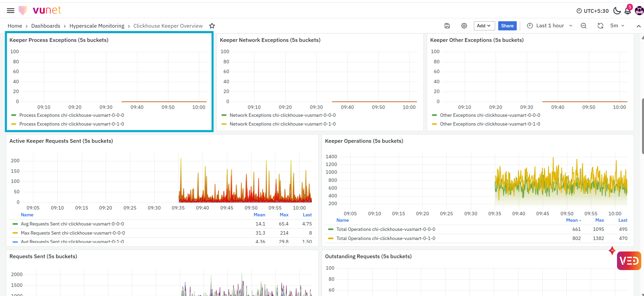Click the Share button
This screenshot has height=296, width=644.
(507, 26)
